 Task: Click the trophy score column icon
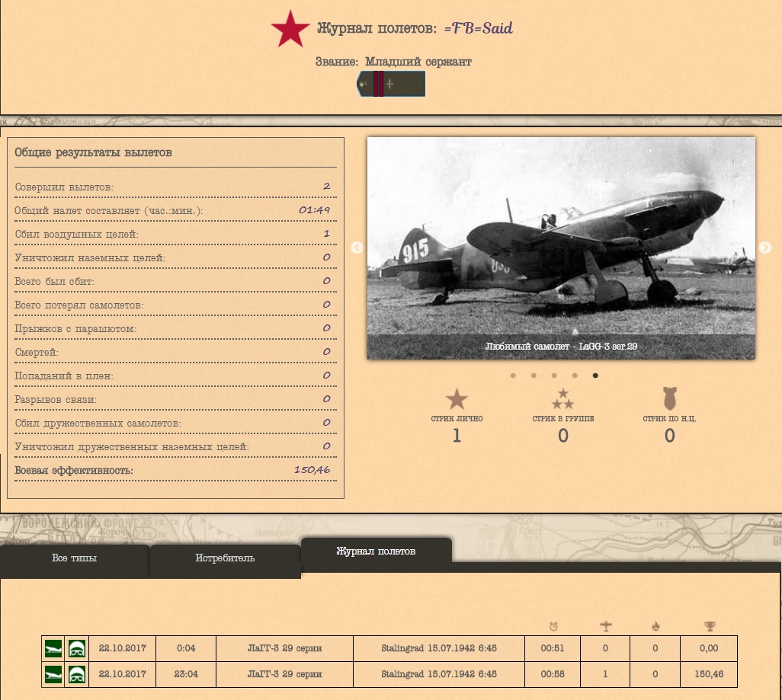709,626
